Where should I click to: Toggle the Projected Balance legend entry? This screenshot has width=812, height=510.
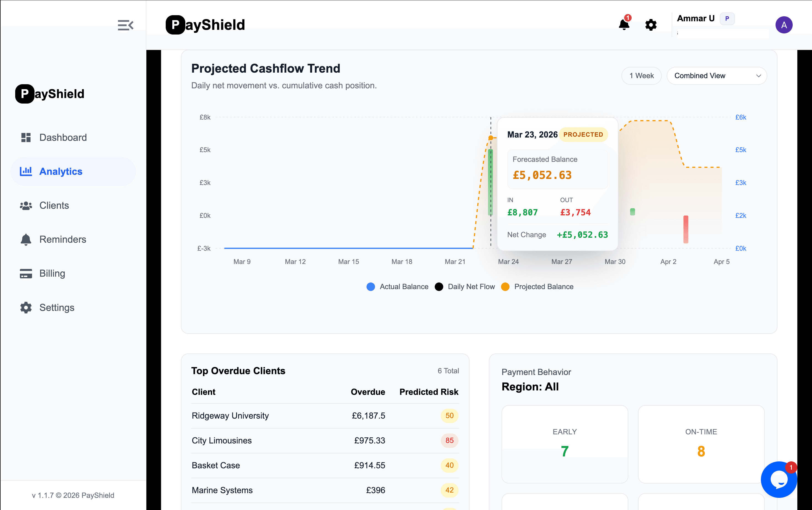537,287
